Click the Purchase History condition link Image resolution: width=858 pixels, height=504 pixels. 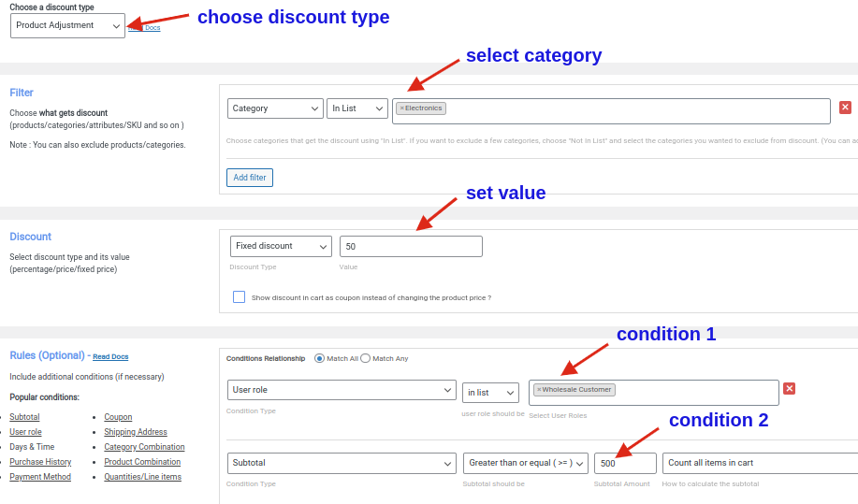coord(40,462)
